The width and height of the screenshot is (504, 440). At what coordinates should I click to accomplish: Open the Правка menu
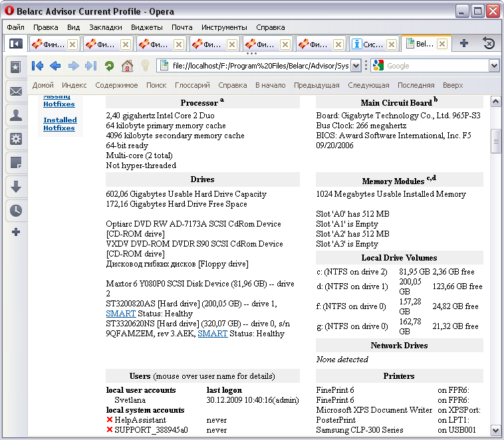pyautogui.click(x=46, y=27)
